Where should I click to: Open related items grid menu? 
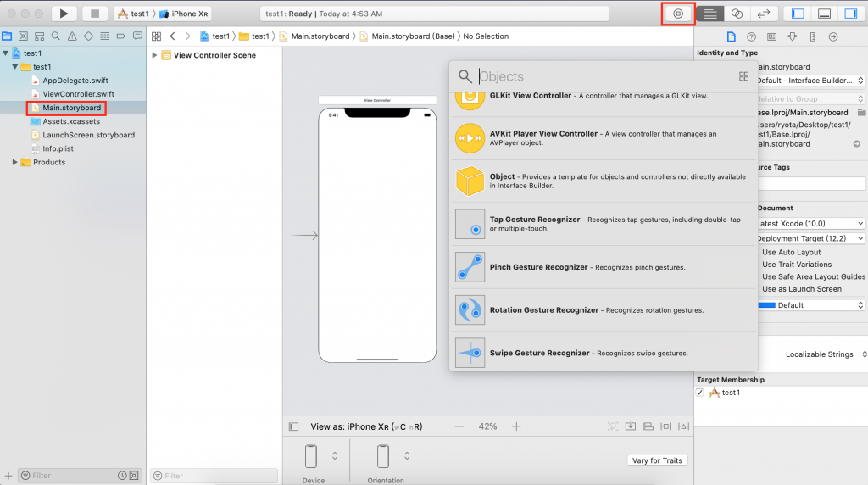(156, 36)
